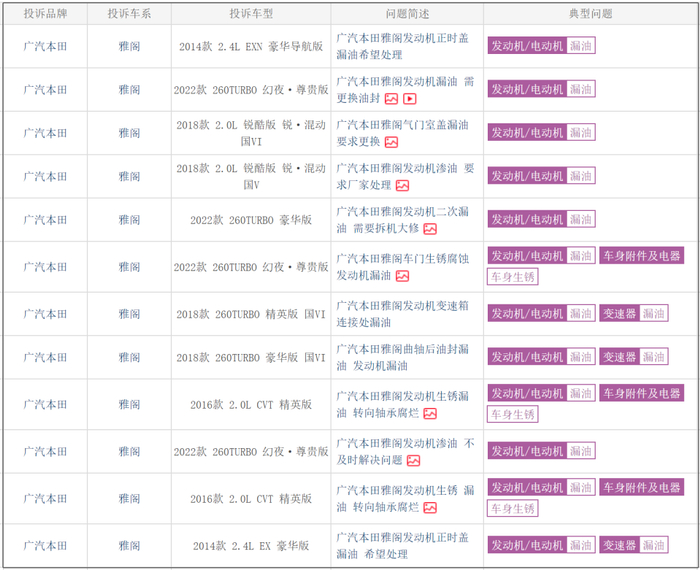Click 发动机/电动机 tag in 2022款 豪华版 row
This screenshot has width=700, height=570.
[x=527, y=219]
